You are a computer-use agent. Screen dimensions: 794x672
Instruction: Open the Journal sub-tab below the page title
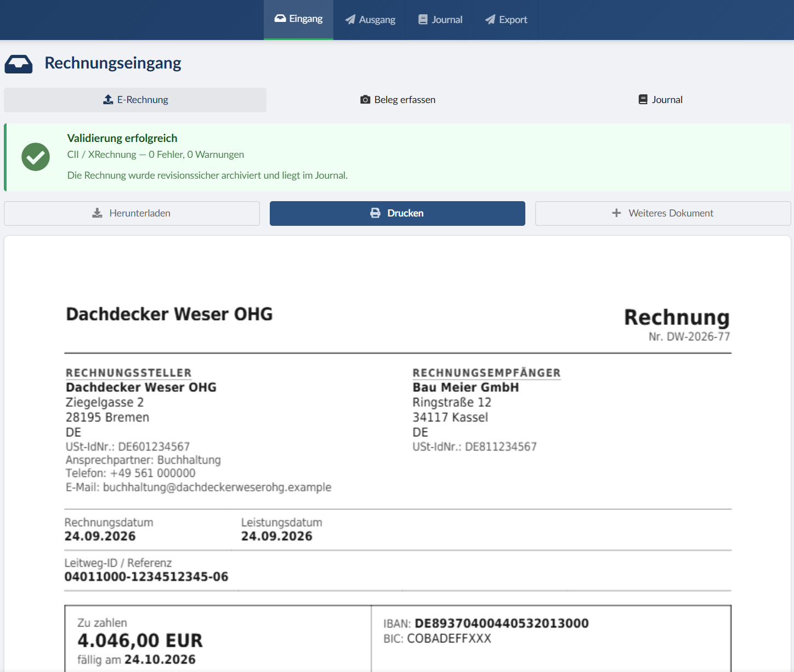(x=660, y=100)
